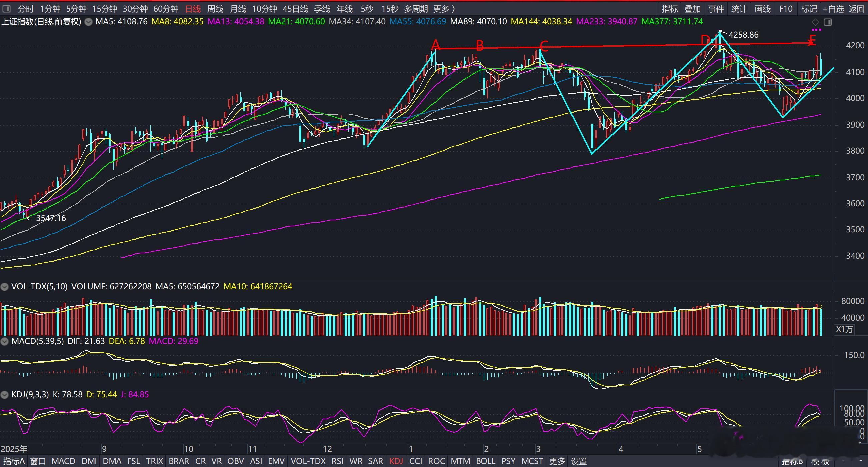Select the 日线 daily period
Screen dimensions: 868x467
point(193,9)
